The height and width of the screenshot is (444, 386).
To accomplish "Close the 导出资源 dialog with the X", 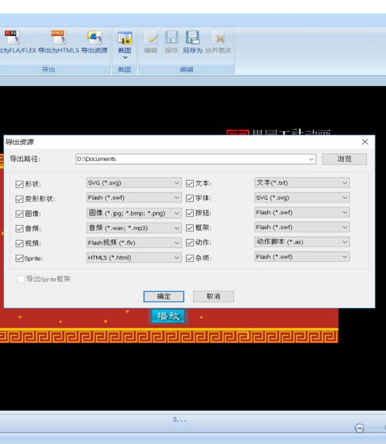I will click(365, 142).
